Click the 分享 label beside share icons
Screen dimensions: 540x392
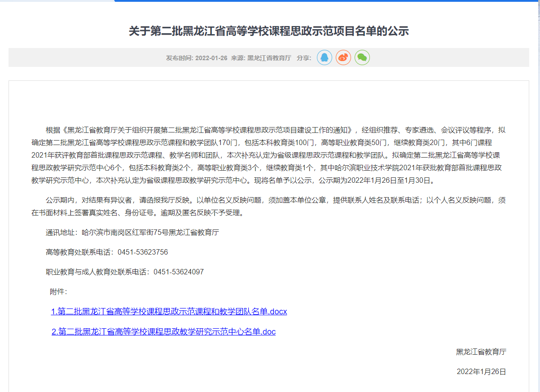click(x=304, y=58)
